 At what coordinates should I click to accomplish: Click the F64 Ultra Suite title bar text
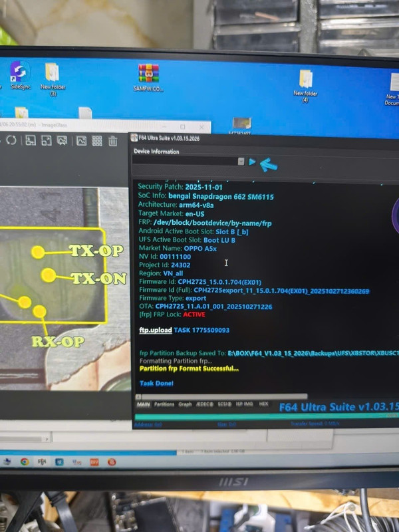[x=169, y=138]
